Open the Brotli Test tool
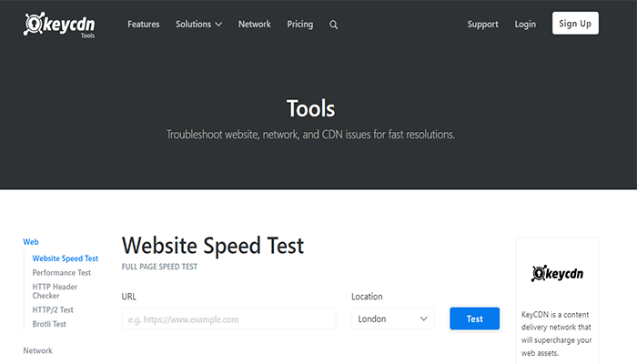Screen dimensions: 637x364 pyautogui.click(x=49, y=324)
